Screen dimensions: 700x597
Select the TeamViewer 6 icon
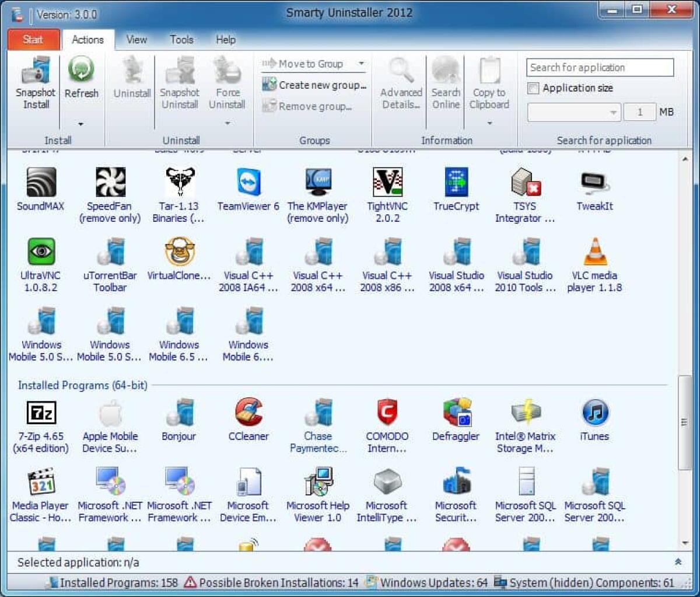(247, 182)
